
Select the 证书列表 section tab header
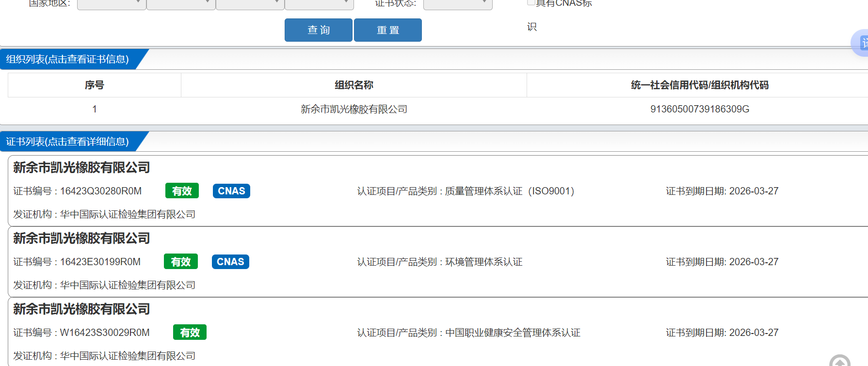pos(67,142)
